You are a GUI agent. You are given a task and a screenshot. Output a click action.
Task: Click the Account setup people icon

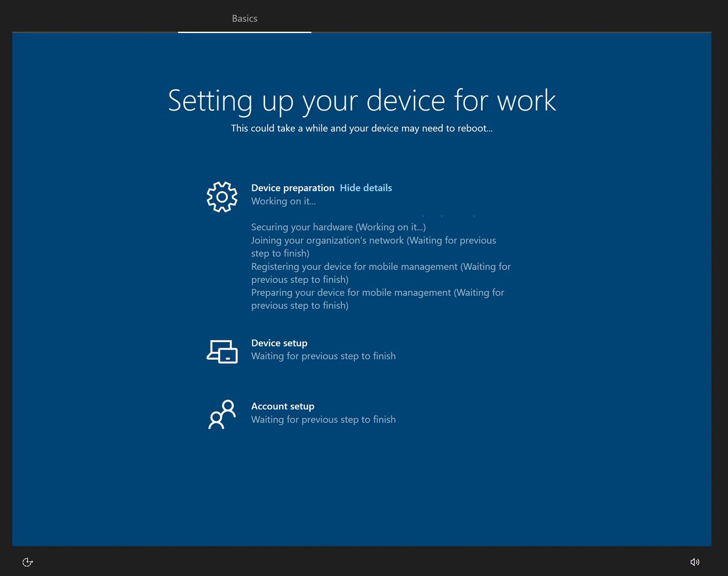[222, 414]
